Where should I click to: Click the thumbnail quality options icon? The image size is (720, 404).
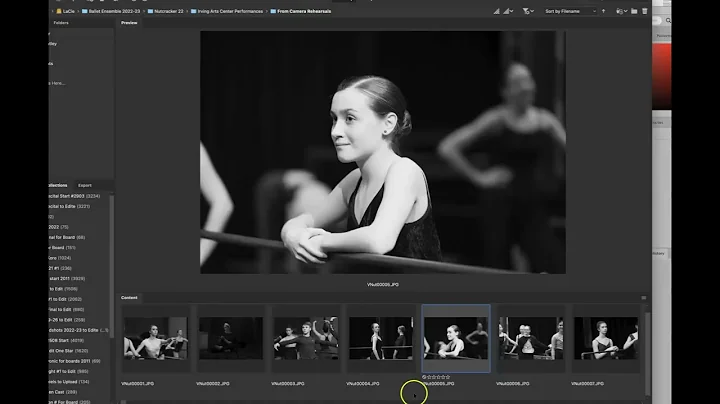[496, 11]
